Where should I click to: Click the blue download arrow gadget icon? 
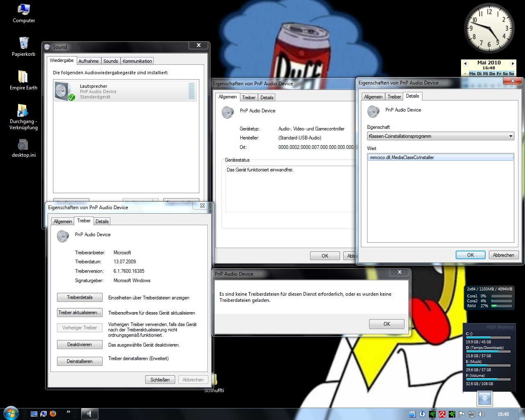(x=484, y=398)
